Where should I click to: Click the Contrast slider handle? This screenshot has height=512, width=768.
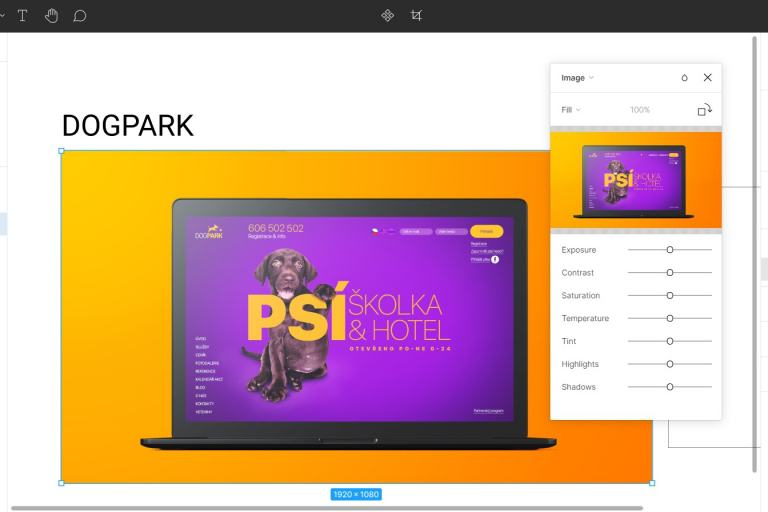pyautogui.click(x=670, y=273)
